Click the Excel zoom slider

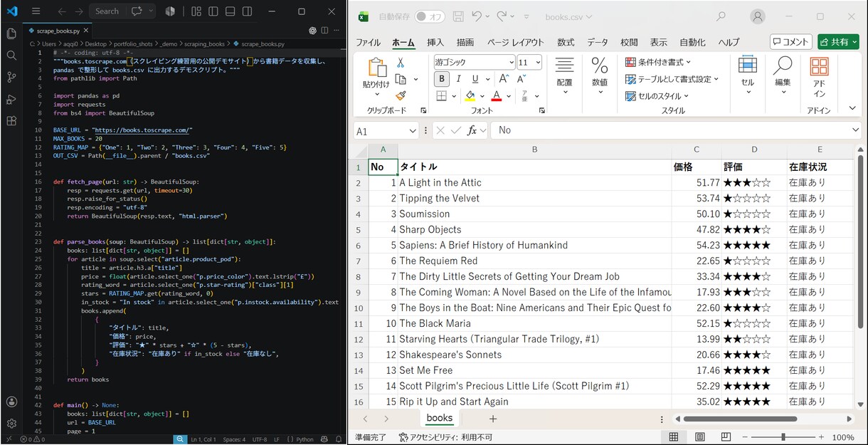click(783, 437)
